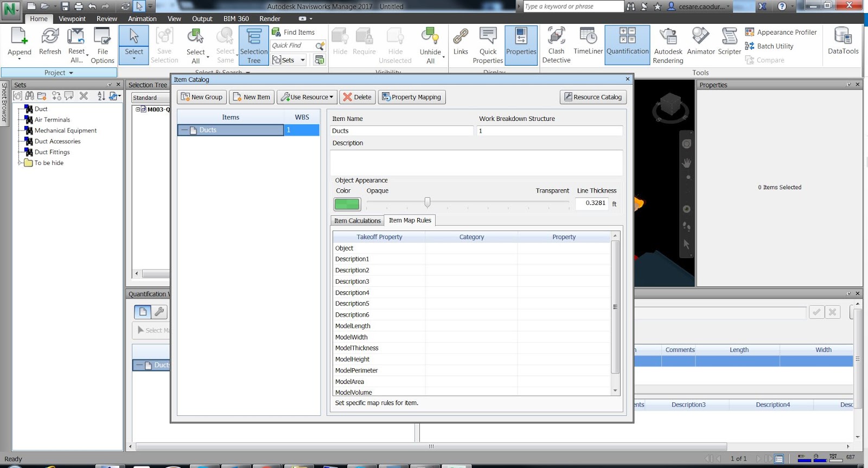Delete the selected set in Sets panel

[x=84, y=96]
